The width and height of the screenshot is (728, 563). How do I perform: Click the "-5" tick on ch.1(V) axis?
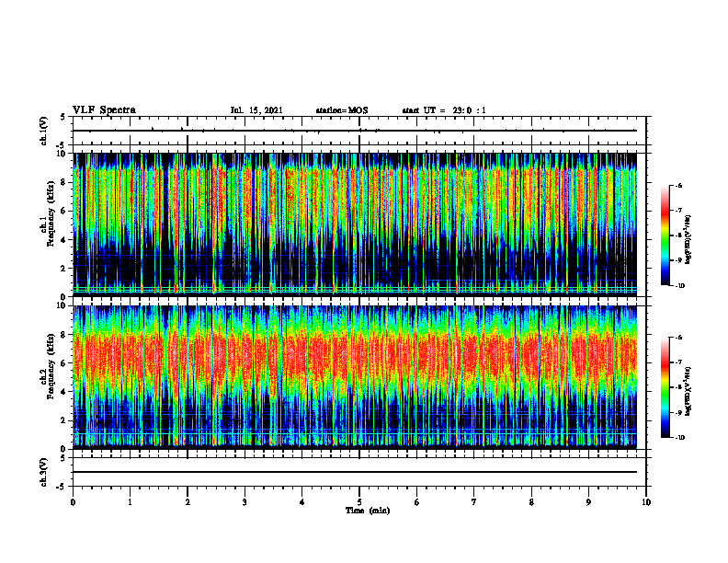(62, 145)
